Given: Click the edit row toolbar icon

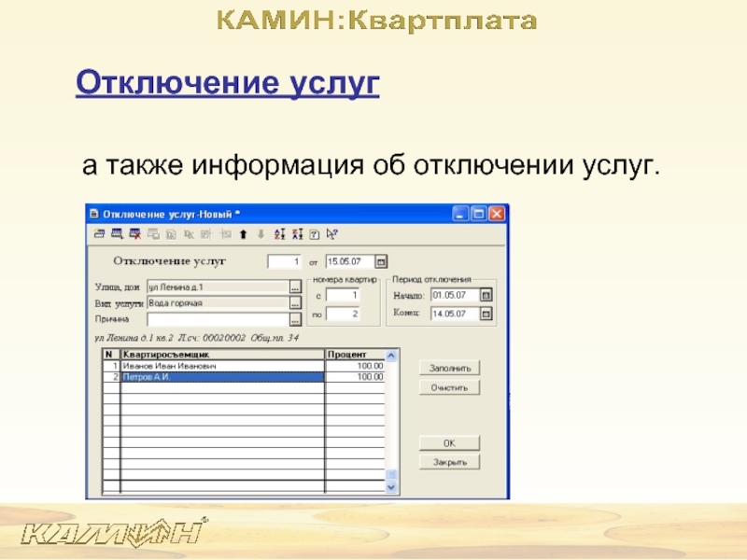Looking at the screenshot, I should [x=117, y=234].
